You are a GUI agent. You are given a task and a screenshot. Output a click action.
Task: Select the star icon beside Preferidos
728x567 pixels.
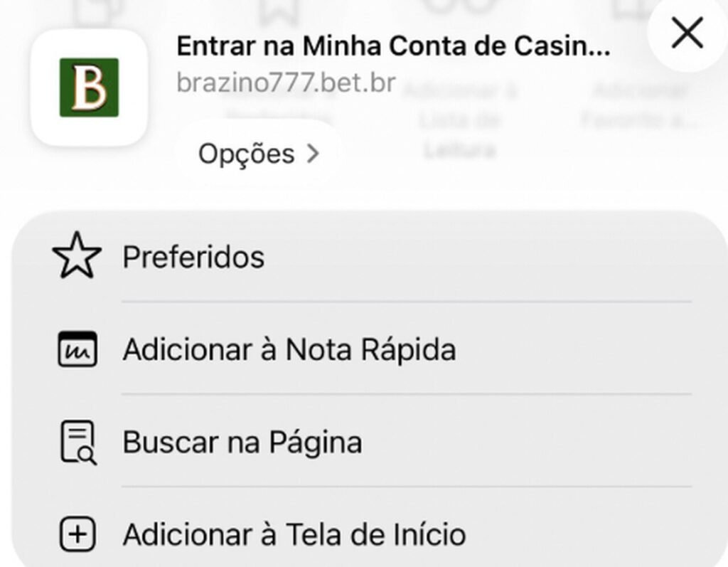click(x=76, y=256)
